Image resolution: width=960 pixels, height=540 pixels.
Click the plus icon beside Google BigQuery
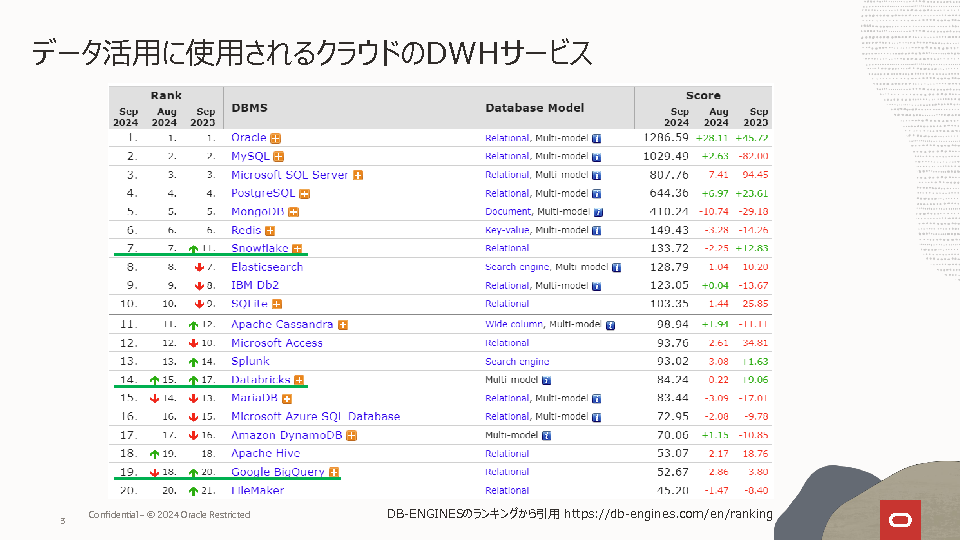pyautogui.click(x=334, y=472)
